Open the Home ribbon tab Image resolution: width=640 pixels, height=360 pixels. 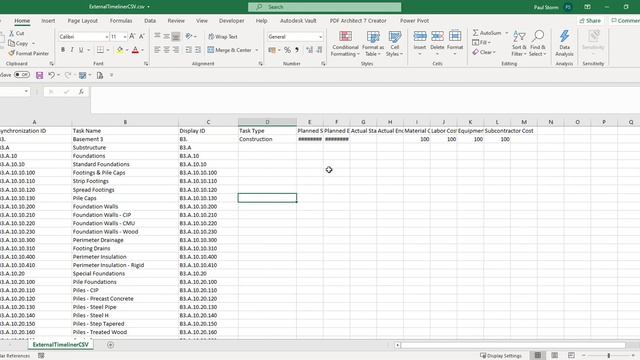pyautogui.click(x=22, y=20)
